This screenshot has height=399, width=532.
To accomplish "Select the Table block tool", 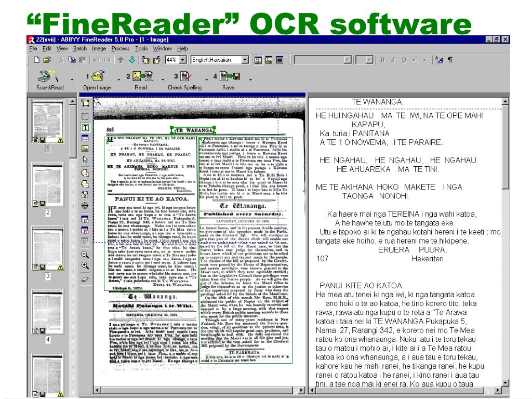I will pyautogui.click(x=85, y=138).
